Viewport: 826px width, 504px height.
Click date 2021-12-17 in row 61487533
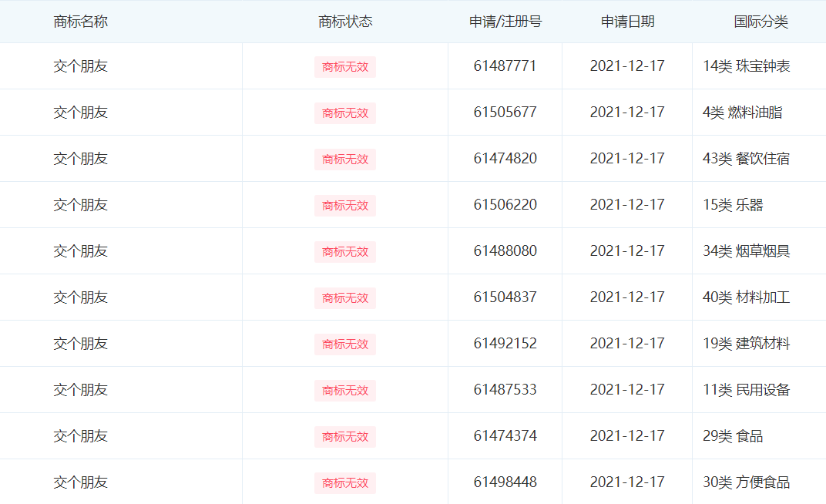(627, 390)
